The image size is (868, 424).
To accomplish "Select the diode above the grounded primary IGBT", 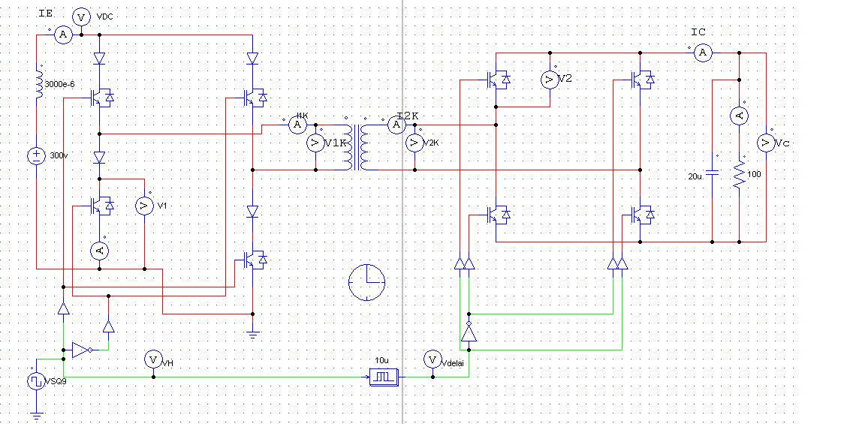I will point(252,212).
